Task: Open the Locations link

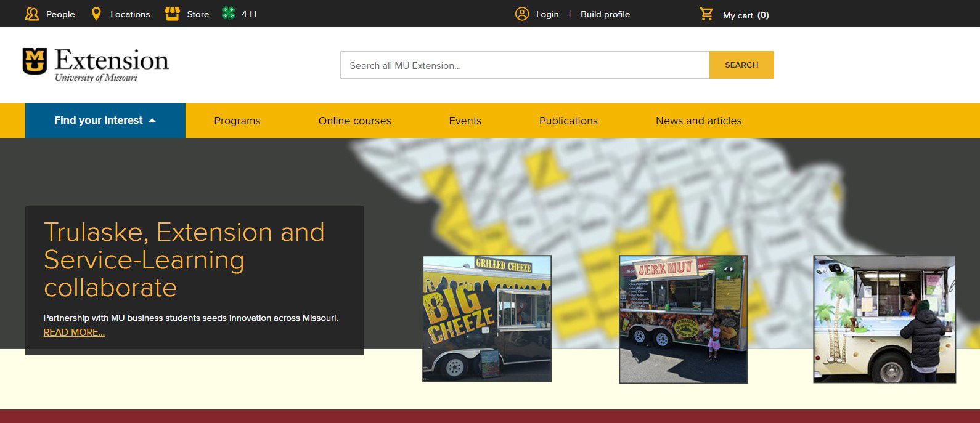Action: click(x=130, y=14)
